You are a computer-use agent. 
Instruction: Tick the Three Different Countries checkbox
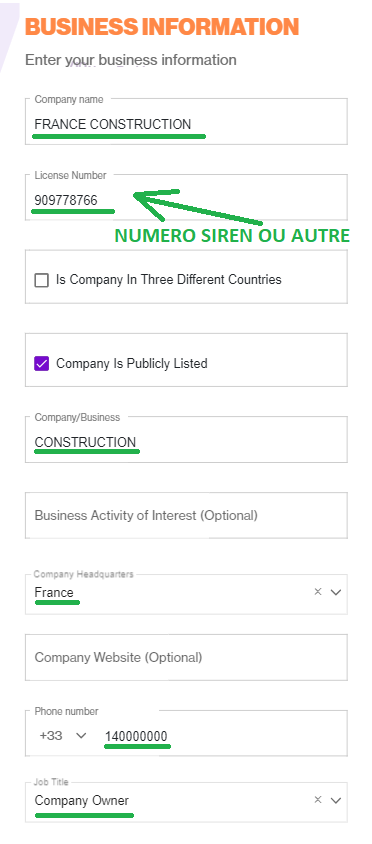(x=41, y=280)
